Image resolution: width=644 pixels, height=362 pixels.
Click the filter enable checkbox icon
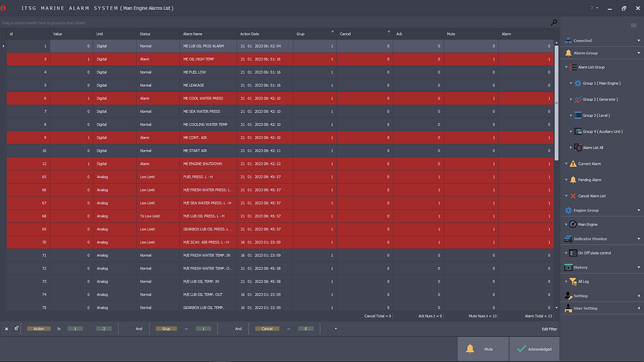click(x=16, y=328)
